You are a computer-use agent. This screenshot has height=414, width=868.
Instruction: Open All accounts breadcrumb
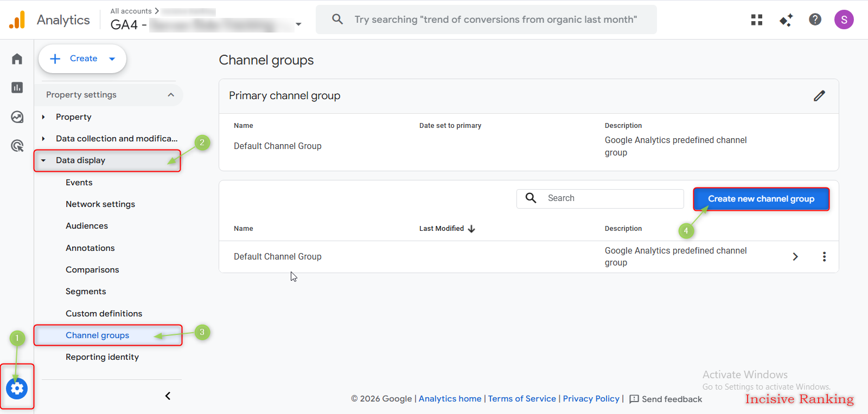coord(131,11)
